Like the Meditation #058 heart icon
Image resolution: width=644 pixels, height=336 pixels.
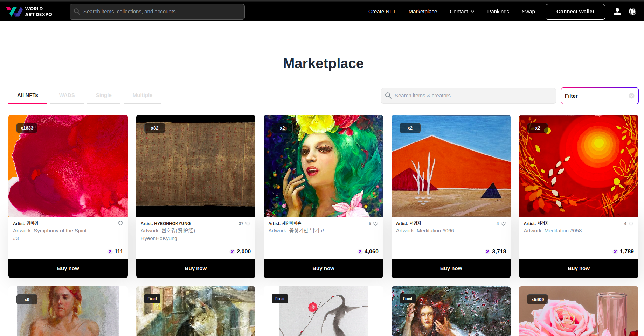[631, 223]
